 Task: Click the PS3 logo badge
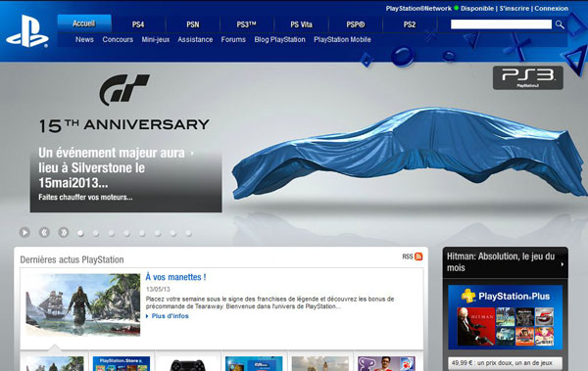527,77
